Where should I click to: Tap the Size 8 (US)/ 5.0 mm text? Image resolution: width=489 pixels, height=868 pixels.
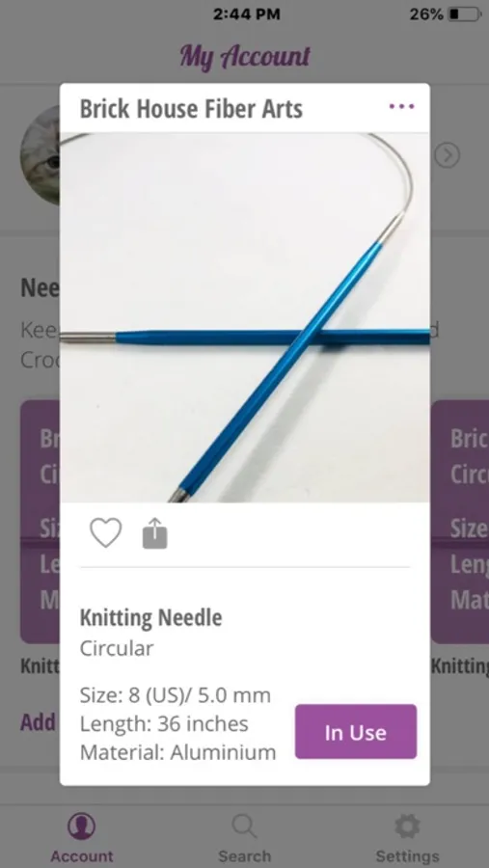click(x=175, y=695)
